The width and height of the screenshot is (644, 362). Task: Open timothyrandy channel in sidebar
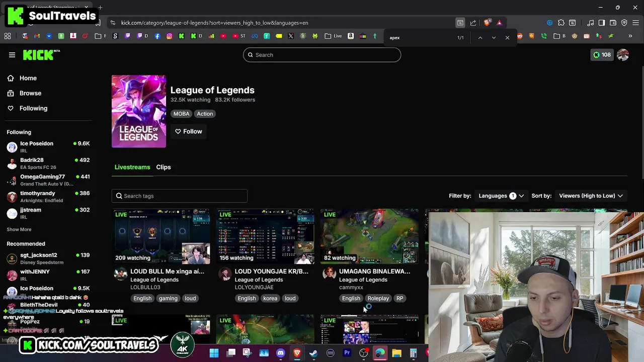[x=48, y=197]
